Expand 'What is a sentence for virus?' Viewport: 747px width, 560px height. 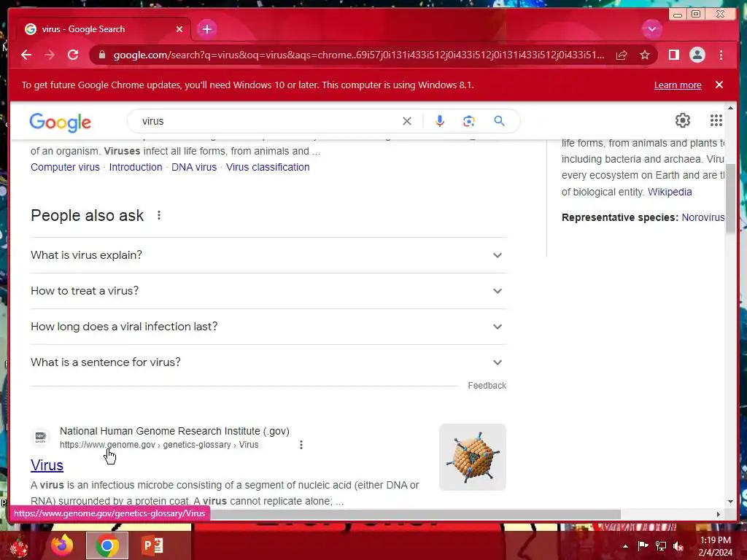coord(268,362)
